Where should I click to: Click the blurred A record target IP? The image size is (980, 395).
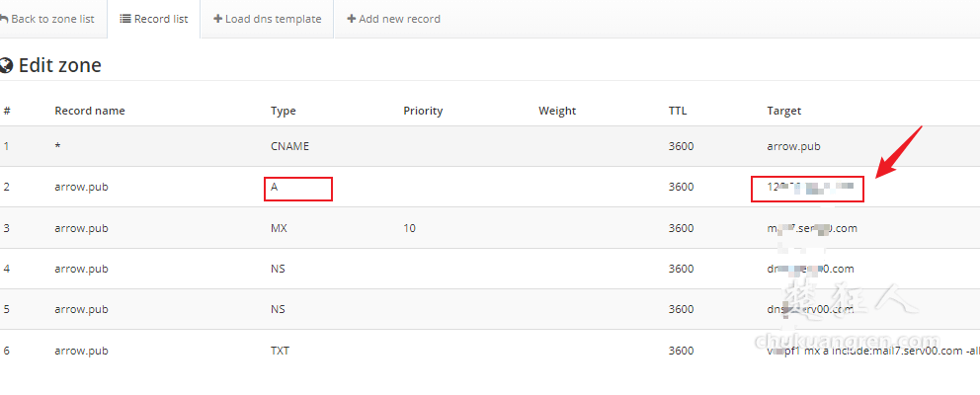[807, 188]
